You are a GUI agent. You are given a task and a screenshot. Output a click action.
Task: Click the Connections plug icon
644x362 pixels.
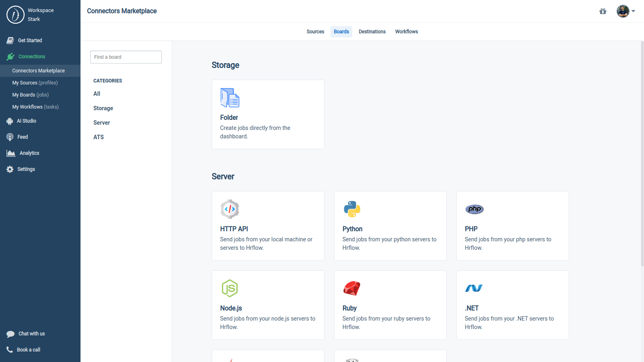coord(11,57)
